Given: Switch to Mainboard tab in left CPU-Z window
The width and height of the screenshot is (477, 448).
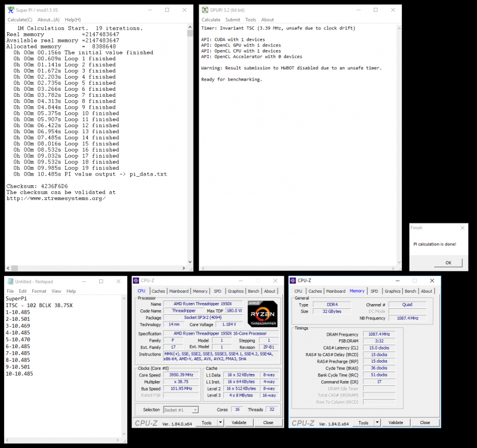Looking at the screenshot, I should click(179, 291).
